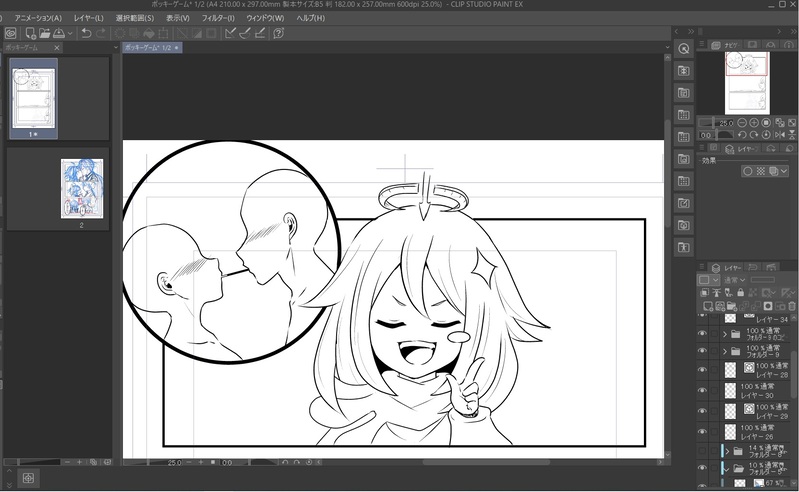Image resolution: width=799 pixels, height=492 pixels.
Task: Click the Fill bucket toolbar icon
Action: tap(149, 34)
